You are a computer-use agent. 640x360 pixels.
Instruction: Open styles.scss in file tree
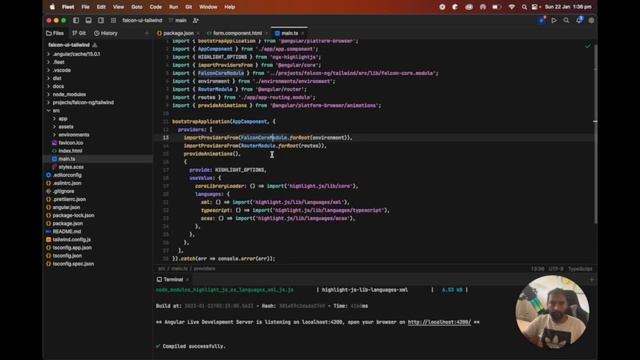[71, 167]
